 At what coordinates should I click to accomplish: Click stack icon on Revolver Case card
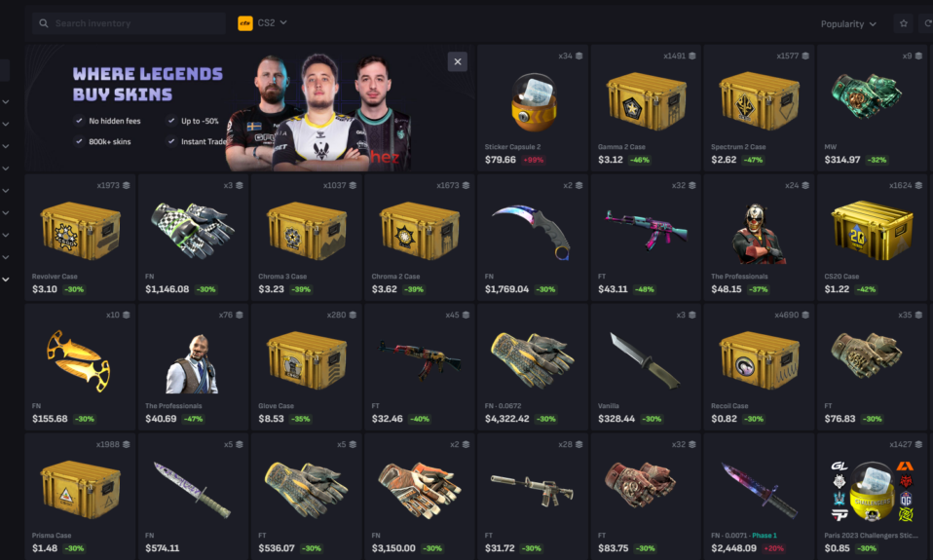point(127,186)
